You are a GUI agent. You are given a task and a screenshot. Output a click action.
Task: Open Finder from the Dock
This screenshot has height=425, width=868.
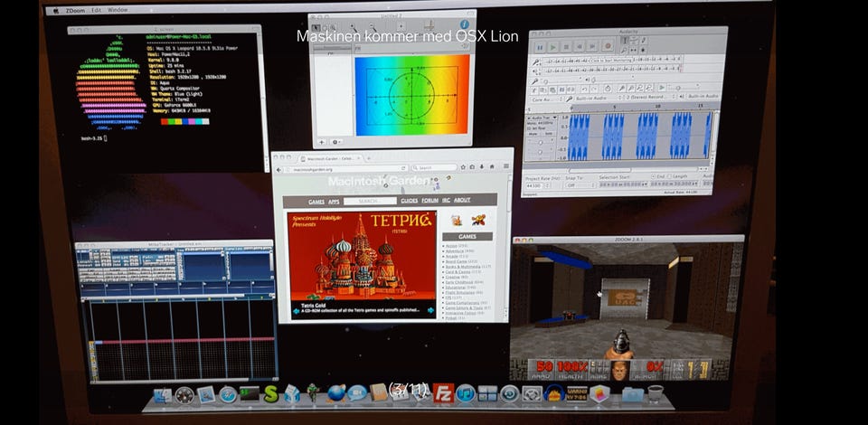pyautogui.click(x=163, y=395)
